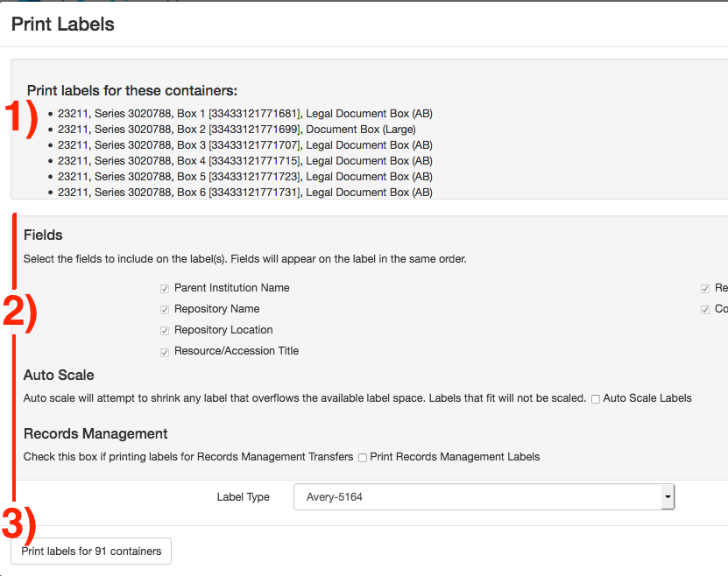Screen dimensions: 728x576
Task: Click the Box 2 Document Box (Large) entry
Action: coord(230,130)
